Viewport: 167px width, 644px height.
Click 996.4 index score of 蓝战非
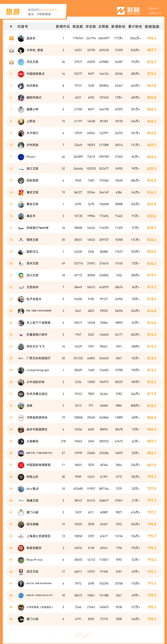tap(152, 38)
